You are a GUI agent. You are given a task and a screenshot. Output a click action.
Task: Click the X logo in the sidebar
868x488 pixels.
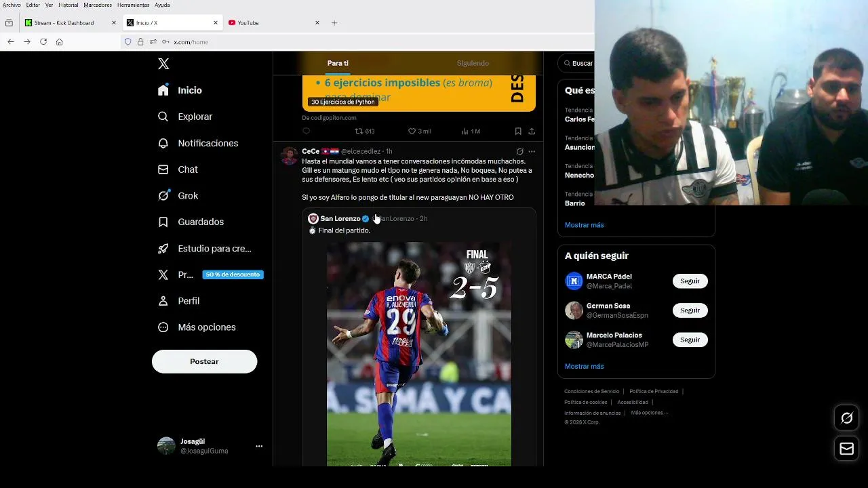coord(163,64)
